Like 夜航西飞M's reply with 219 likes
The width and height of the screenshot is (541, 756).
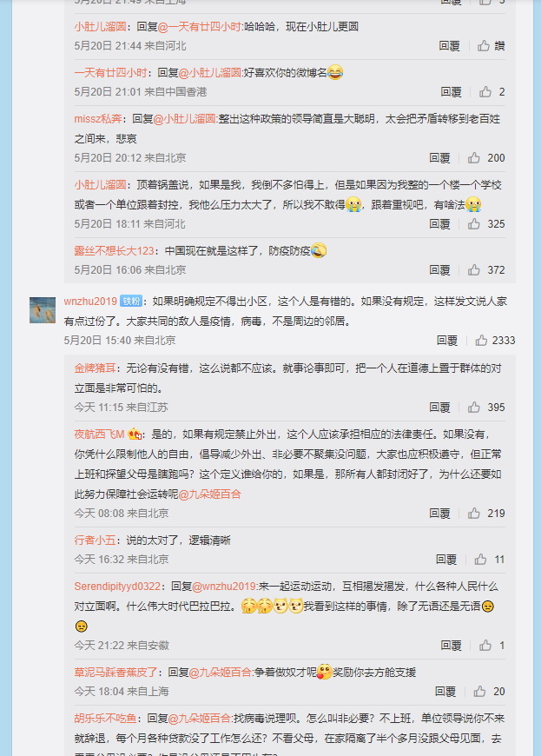coord(473,513)
